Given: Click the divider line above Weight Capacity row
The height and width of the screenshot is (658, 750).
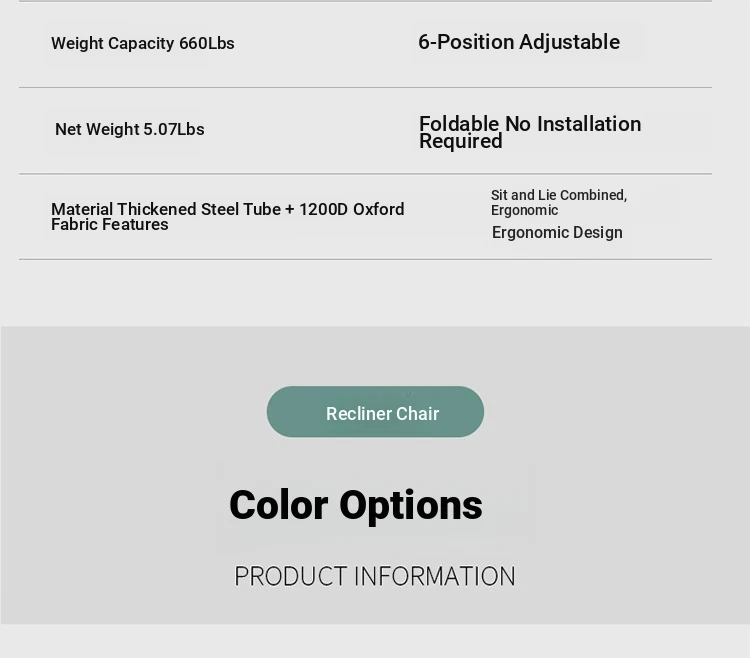Looking at the screenshot, I should (365, 1).
